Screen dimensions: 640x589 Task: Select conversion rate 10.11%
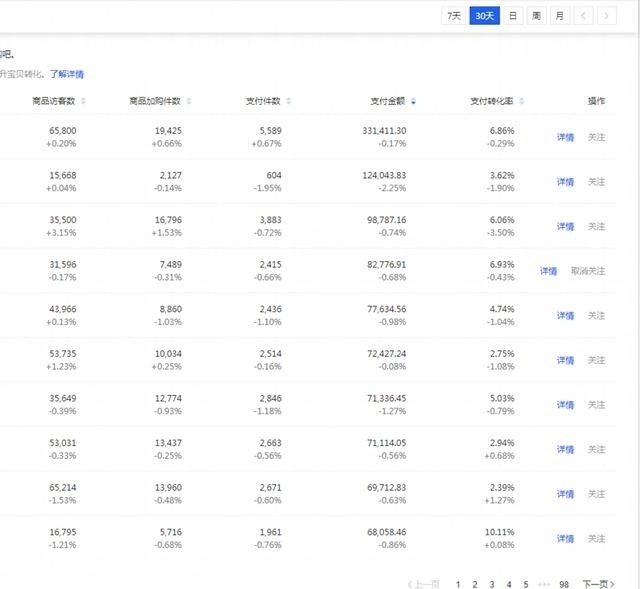(x=500, y=532)
